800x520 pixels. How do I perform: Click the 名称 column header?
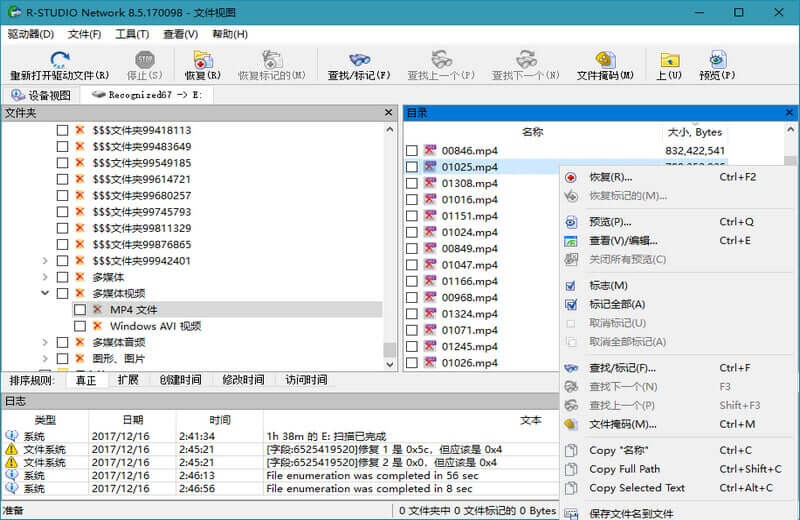[533, 132]
